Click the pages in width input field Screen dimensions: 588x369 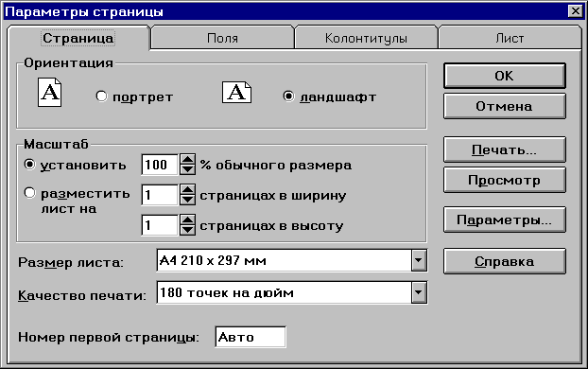pyautogui.click(x=160, y=195)
